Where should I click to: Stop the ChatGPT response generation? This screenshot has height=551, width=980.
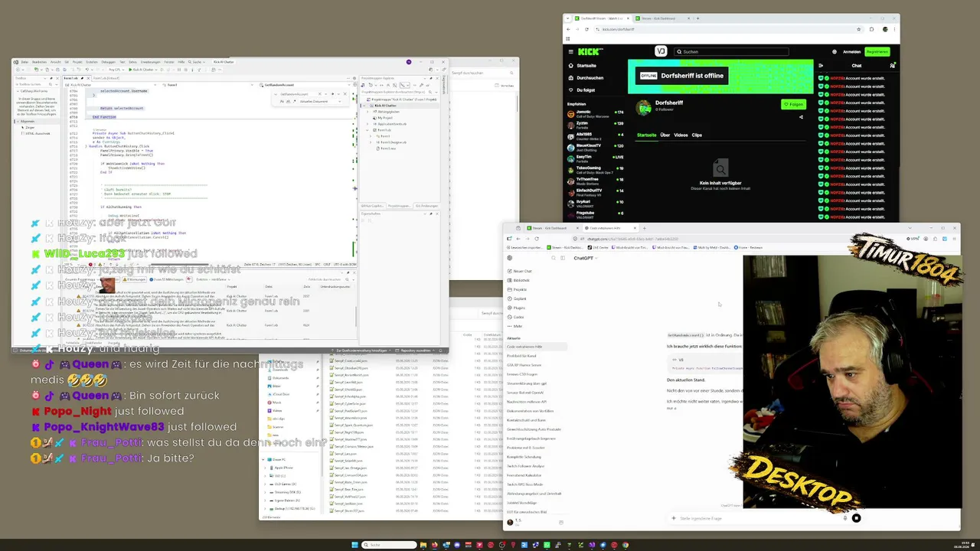[x=856, y=518]
